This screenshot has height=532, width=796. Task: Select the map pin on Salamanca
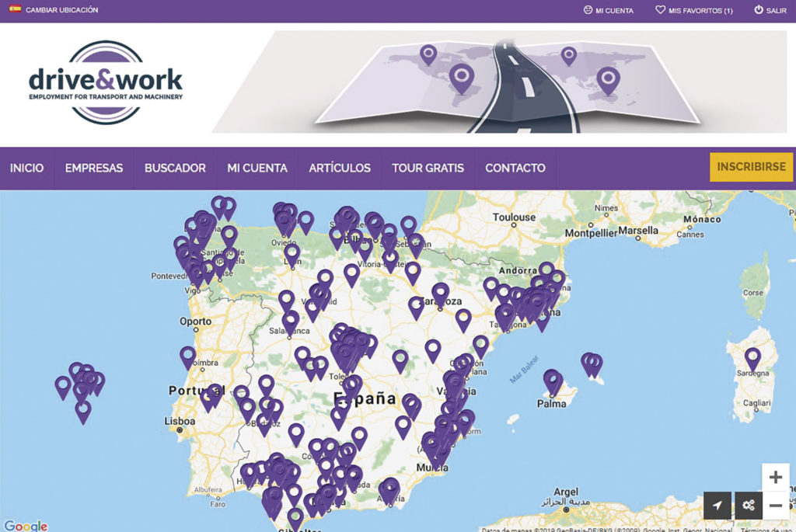(291, 324)
